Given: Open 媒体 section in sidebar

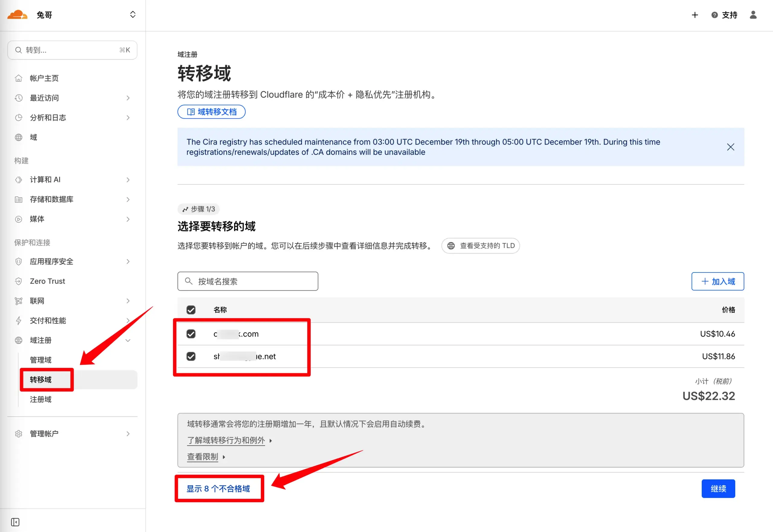Looking at the screenshot, I should click(x=37, y=219).
